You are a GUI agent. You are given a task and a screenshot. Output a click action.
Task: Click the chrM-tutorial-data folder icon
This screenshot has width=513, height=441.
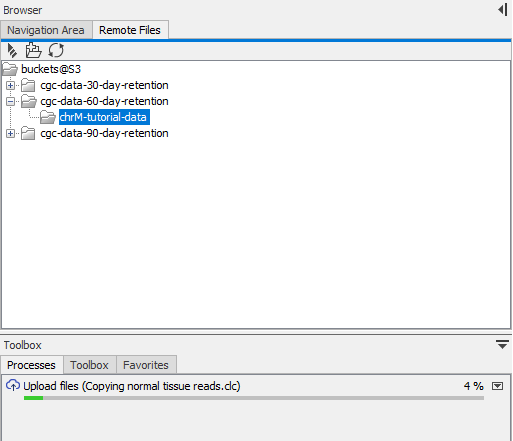pos(48,117)
